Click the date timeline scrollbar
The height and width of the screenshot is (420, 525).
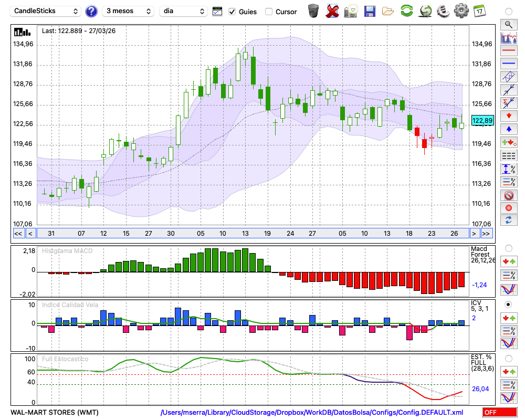(x=252, y=233)
